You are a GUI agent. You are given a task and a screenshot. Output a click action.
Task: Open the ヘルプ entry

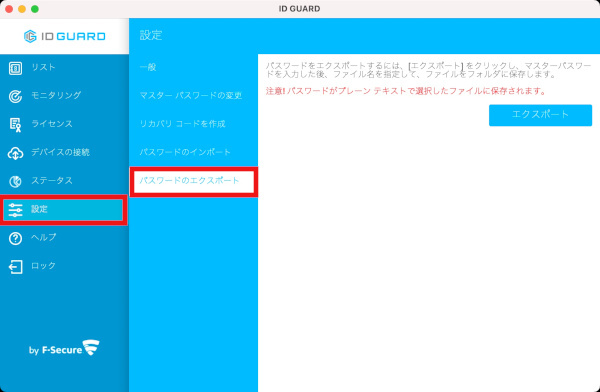tap(64, 238)
